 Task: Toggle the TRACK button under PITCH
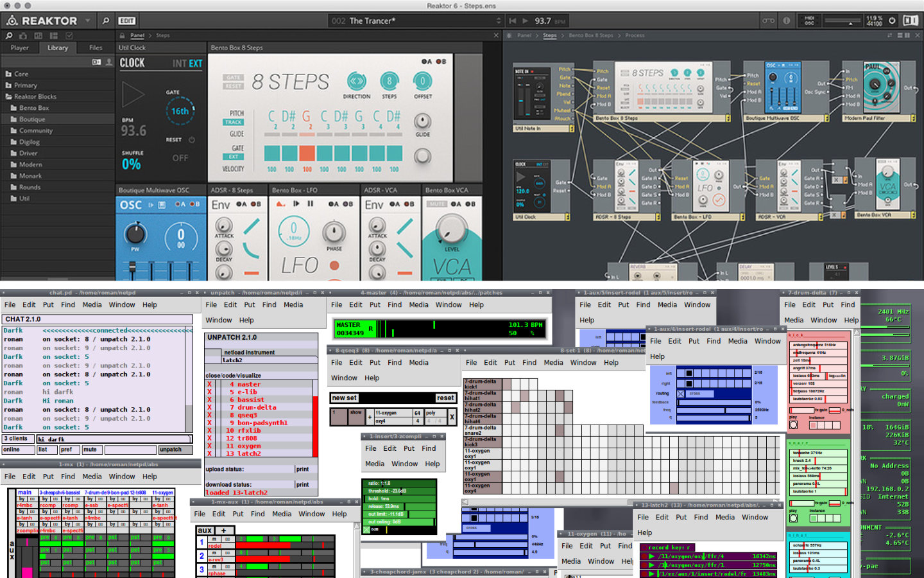[234, 122]
